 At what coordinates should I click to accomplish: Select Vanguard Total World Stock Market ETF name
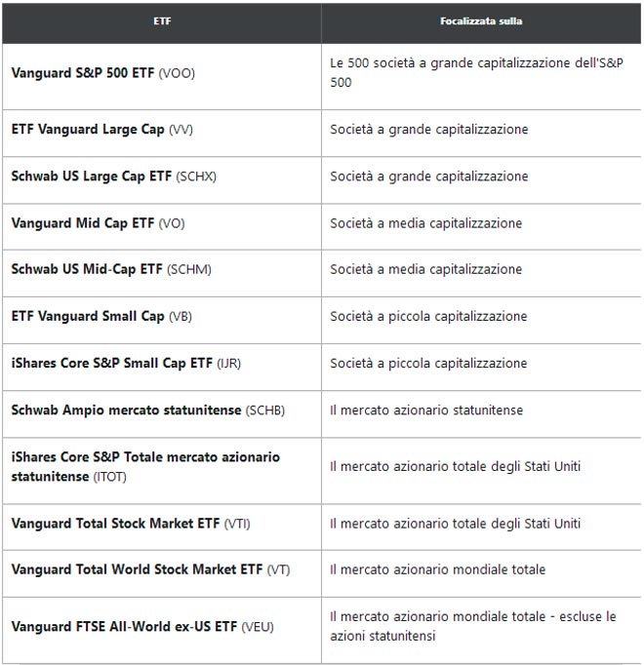pos(150,569)
